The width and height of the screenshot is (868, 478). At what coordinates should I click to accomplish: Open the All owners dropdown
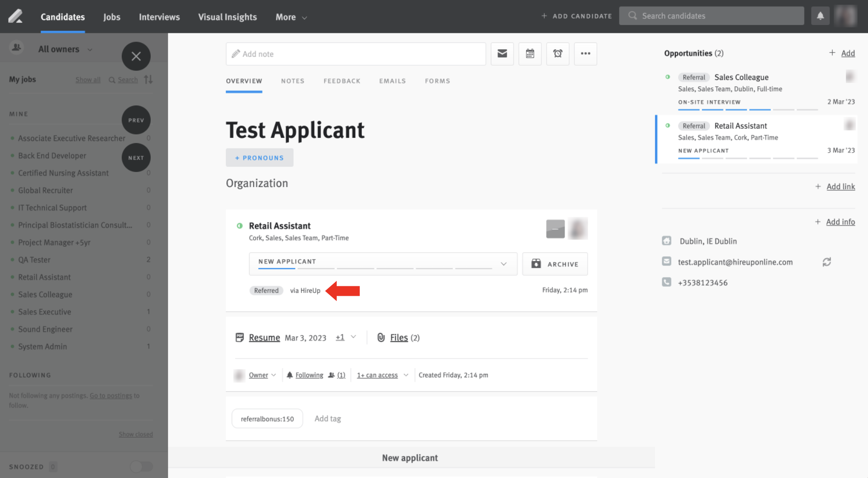(x=65, y=49)
